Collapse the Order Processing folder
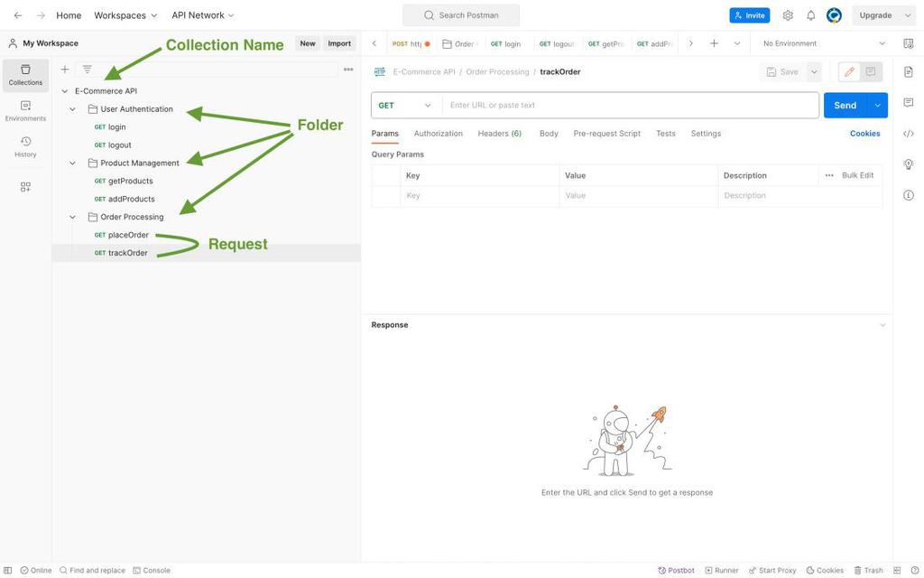924x578 pixels. 72,217
